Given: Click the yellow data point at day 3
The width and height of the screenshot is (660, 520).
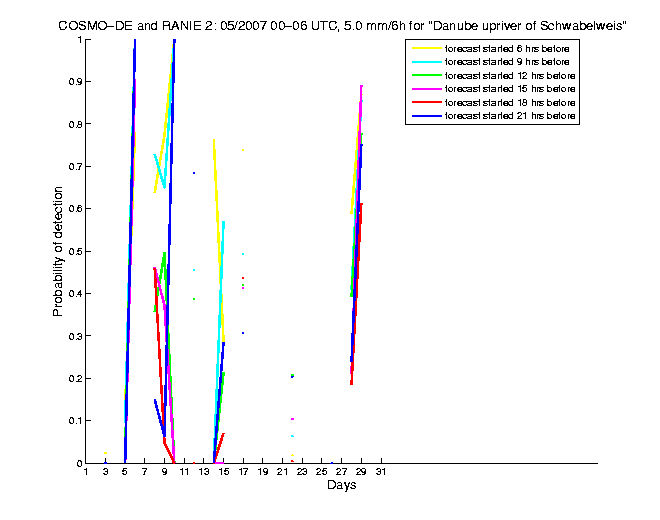Looking at the screenshot, I should pos(105,453).
